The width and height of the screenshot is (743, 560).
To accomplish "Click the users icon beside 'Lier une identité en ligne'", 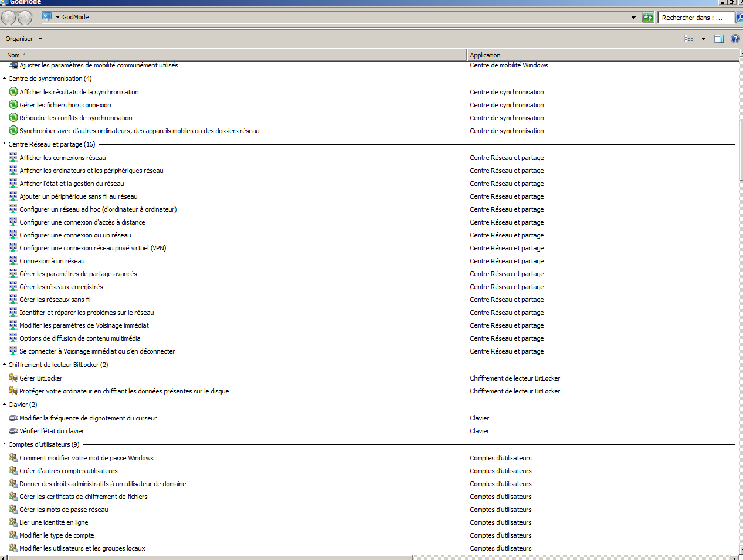I will 13,522.
